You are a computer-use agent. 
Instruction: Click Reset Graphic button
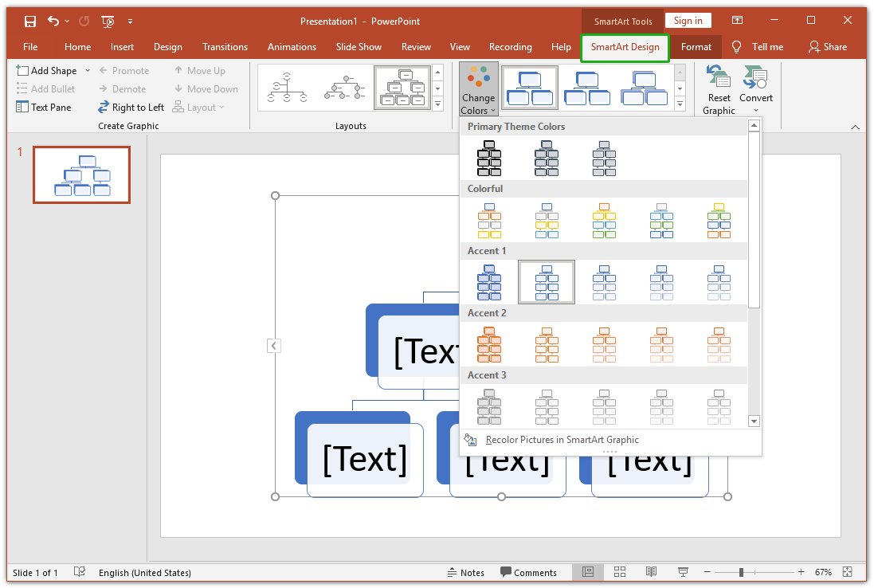coord(719,89)
